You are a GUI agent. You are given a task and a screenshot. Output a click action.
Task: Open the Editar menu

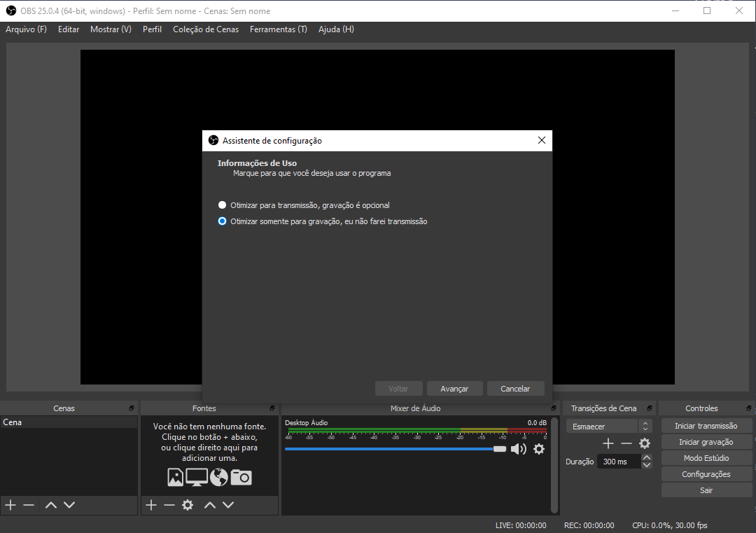pyautogui.click(x=69, y=29)
